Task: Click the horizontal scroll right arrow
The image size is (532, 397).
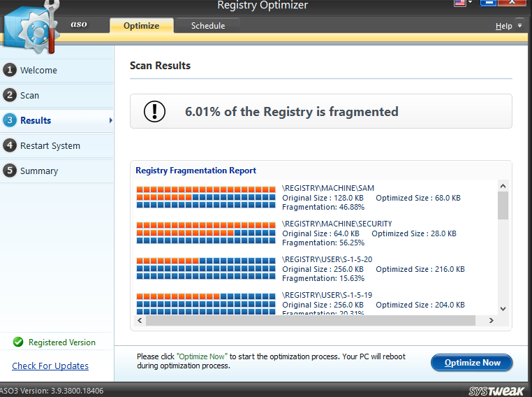Action: pyautogui.click(x=492, y=320)
